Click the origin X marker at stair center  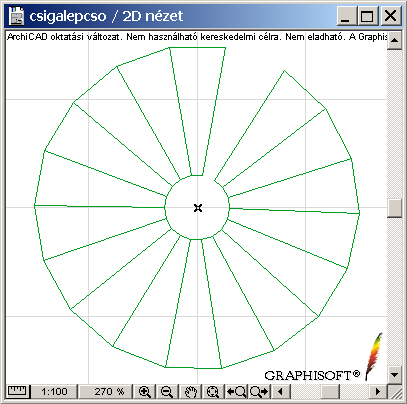(x=198, y=208)
